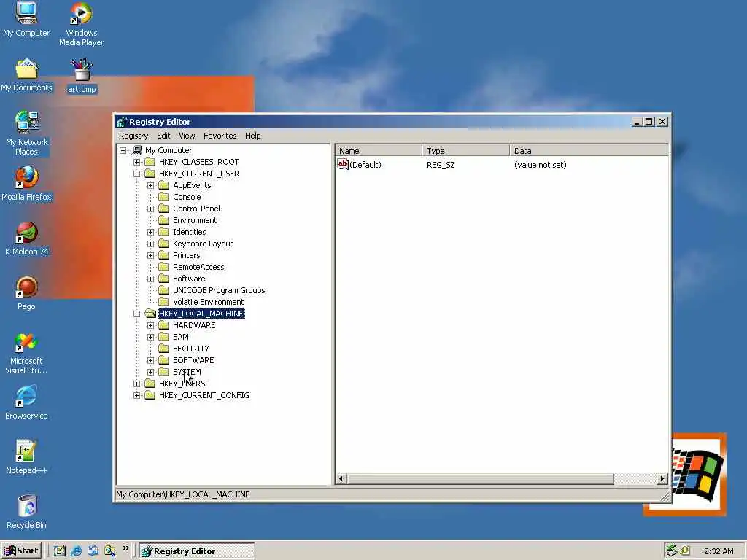Image resolution: width=747 pixels, height=560 pixels.
Task: Click Outlook Express quick launch icon
Action: pos(93,551)
